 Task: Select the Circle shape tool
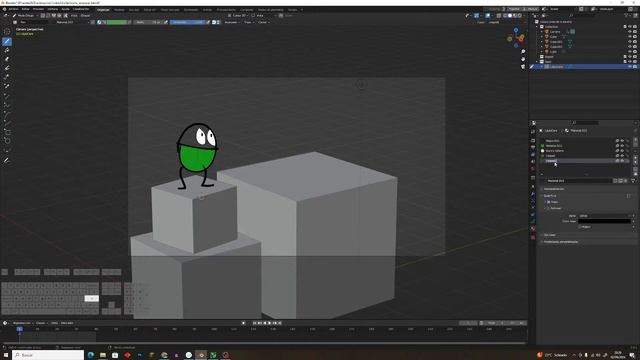(7, 141)
